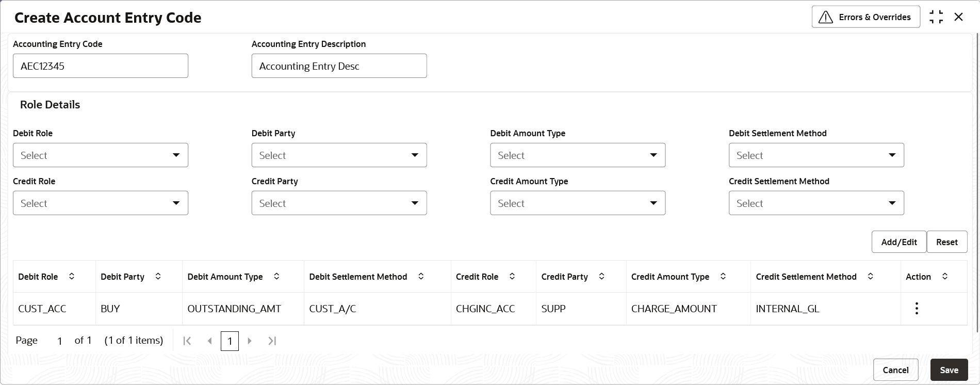Viewport: 980px width, 385px height.
Task: Collapse dialog with the shrink-screen icon
Action: click(x=936, y=17)
